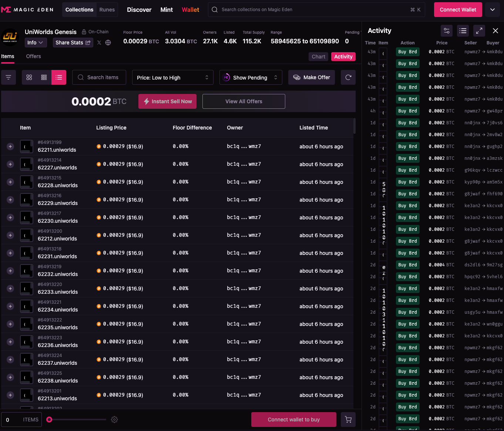Switch to large grid view
This screenshot has width=504, height=431.
click(x=29, y=77)
